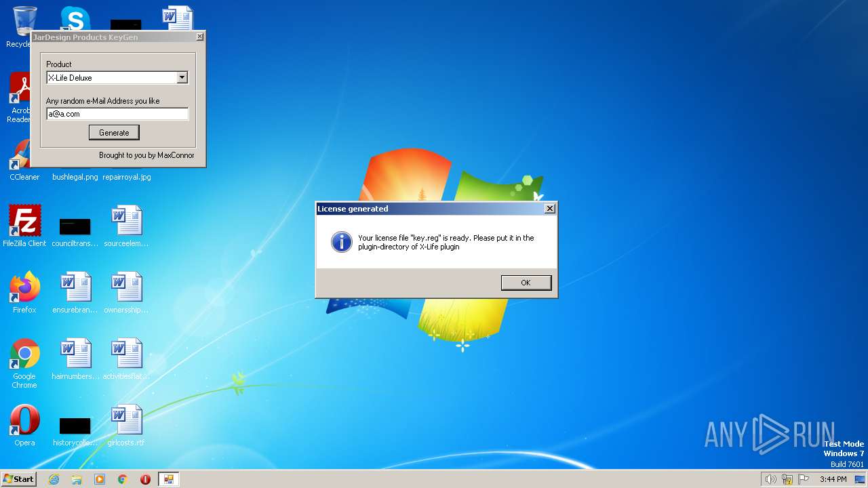The width and height of the screenshot is (868, 488).
Task: Click the e-mail address input field
Action: tap(117, 114)
